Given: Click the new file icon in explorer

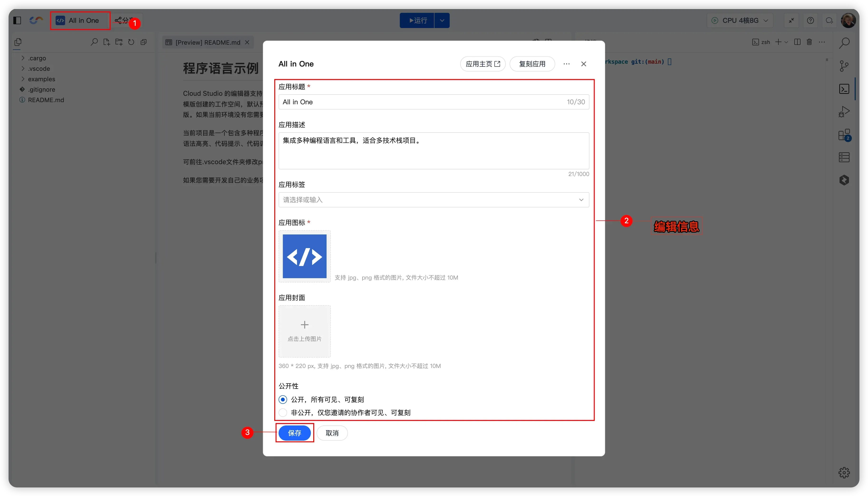Looking at the screenshot, I should click(107, 42).
